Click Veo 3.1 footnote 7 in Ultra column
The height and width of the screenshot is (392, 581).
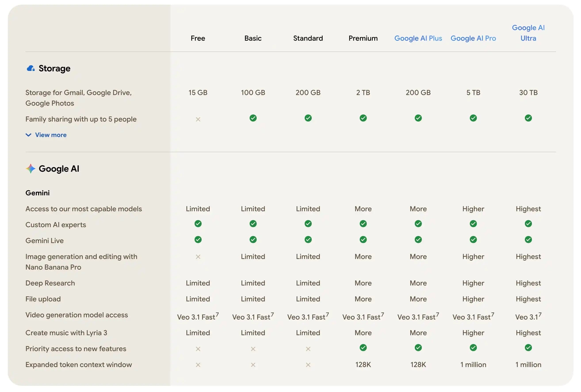click(540, 314)
